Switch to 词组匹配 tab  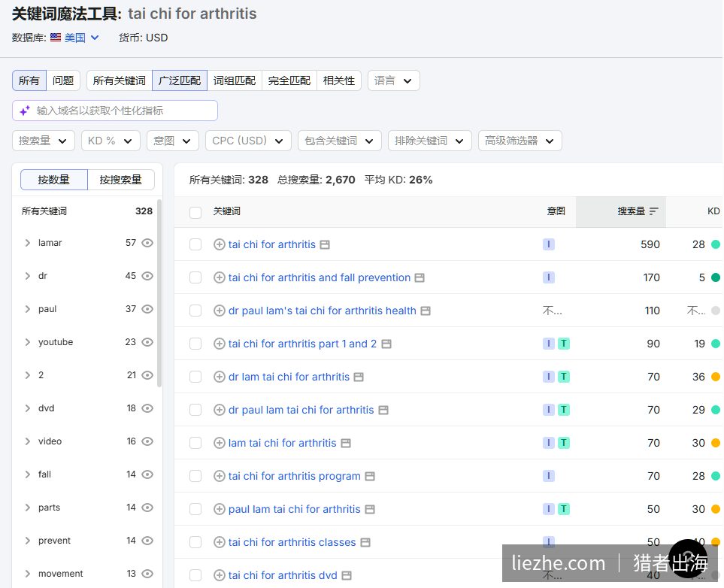coord(235,81)
